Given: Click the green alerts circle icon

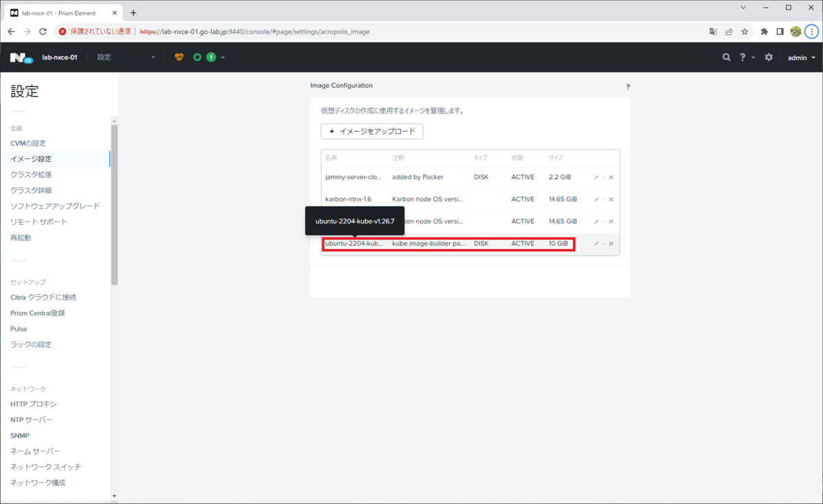Looking at the screenshot, I should (198, 58).
